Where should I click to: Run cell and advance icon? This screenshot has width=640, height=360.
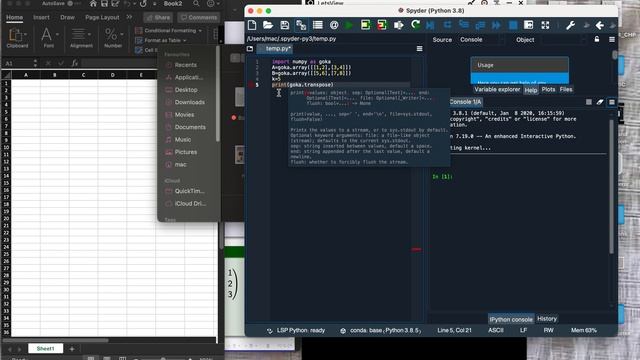382,25
